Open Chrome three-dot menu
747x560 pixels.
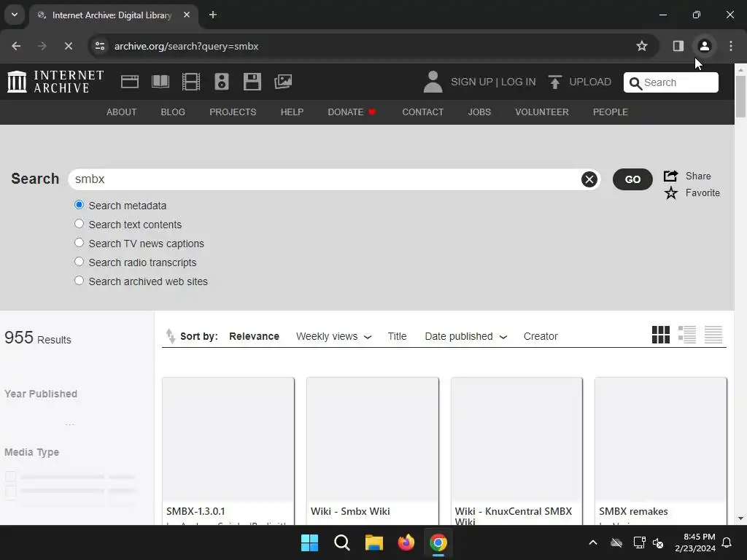(x=730, y=46)
